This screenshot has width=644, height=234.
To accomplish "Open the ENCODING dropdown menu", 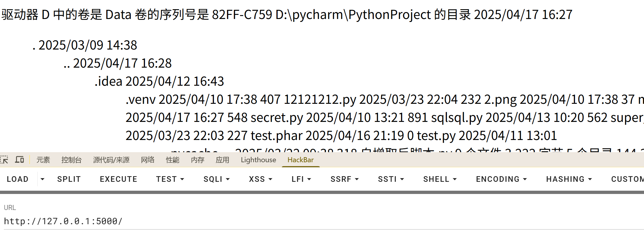I will 501,179.
